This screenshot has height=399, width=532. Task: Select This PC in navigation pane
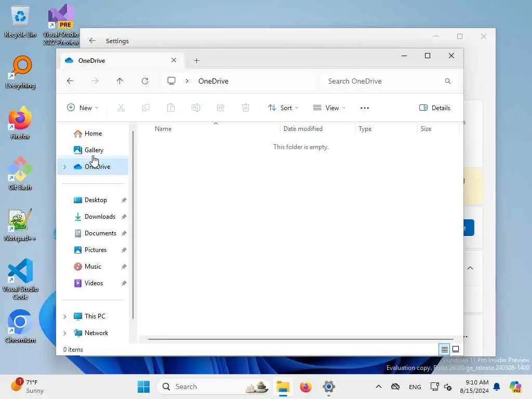pos(92,316)
